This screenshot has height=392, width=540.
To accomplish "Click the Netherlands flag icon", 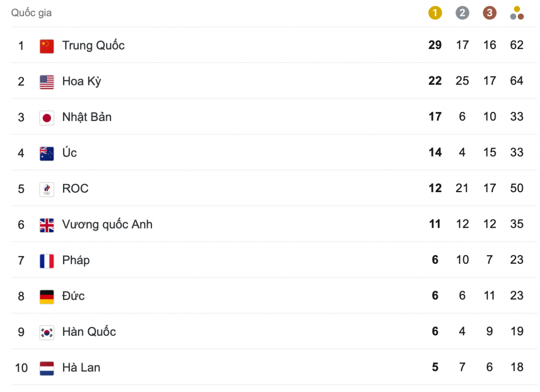I will point(47,368).
